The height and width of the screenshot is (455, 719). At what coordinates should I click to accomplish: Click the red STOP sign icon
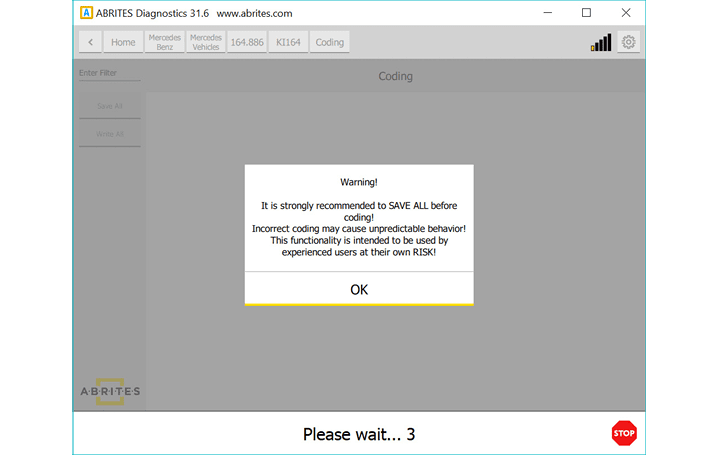(x=623, y=433)
